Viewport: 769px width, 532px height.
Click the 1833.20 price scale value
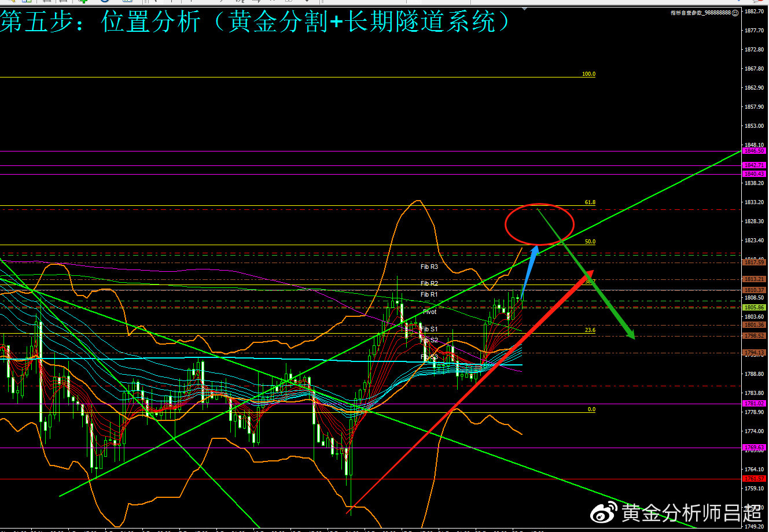pos(755,202)
